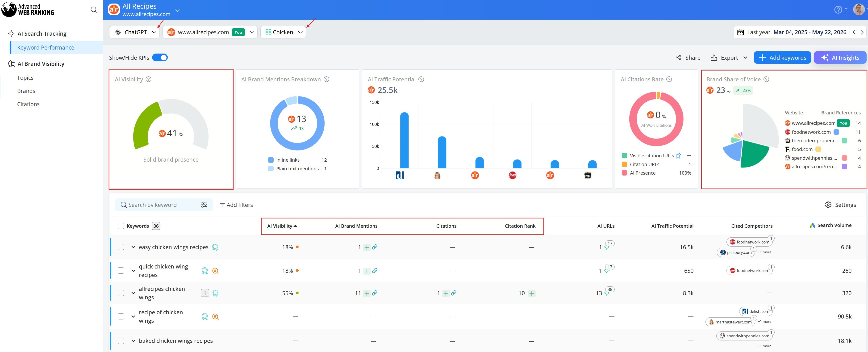The width and height of the screenshot is (868, 352).
Task: Click orange chat icon for quick chicken wing recipes
Action: click(x=215, y=271)
